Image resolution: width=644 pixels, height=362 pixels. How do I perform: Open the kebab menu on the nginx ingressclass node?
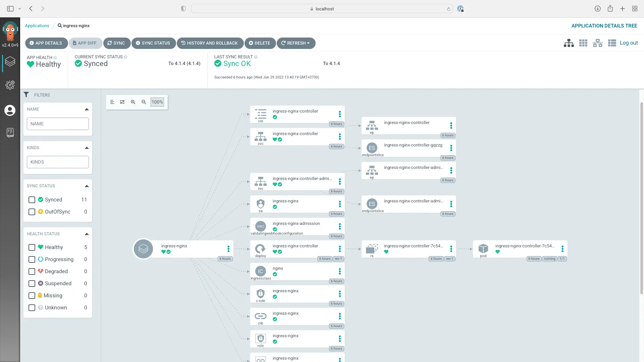[340, 271]
